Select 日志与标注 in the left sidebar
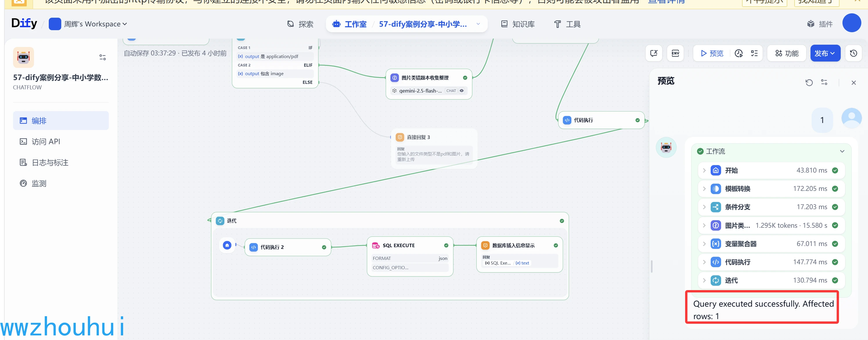The height and width of the screenshot is (340, 868). [x=50, y=162]
